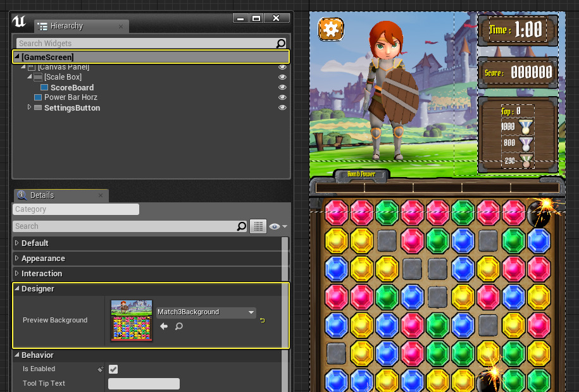Toggle Scale Box visibility eye
This screenshot has height=392, width=579.
(x=282, y=77)
